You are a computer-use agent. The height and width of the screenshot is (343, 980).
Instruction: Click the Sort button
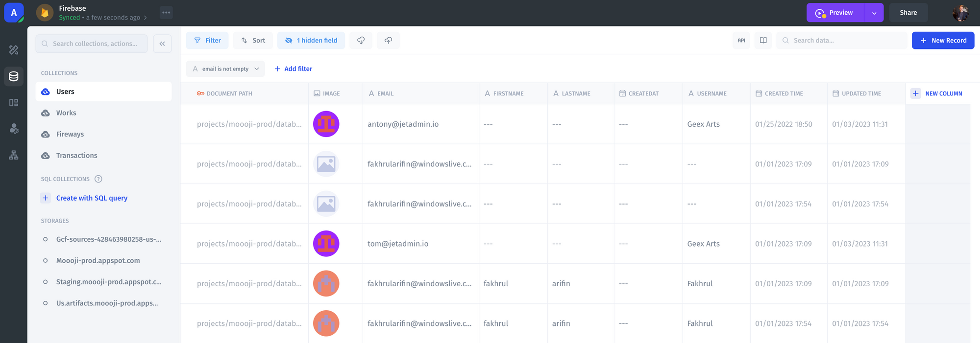pos(253,41)
